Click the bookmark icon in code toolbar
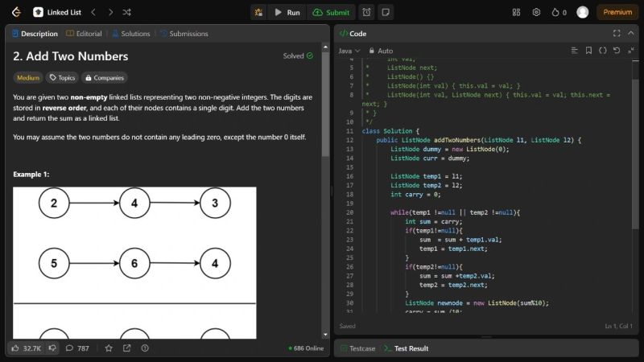Image resolution: width=644 pixels, height=362 pixels. point(588,51)
